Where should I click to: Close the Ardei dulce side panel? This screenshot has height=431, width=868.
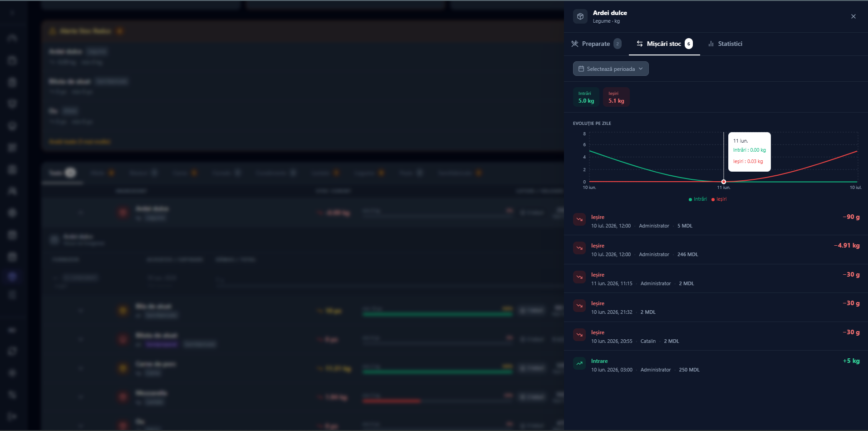(853, 16)
